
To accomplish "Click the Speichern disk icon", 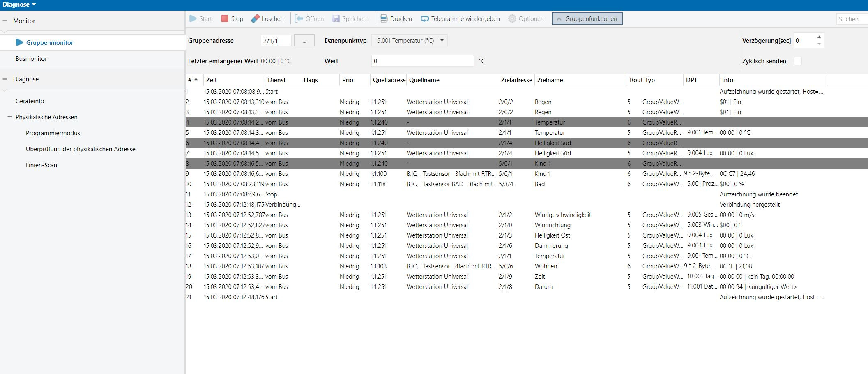I will [336, 19].
